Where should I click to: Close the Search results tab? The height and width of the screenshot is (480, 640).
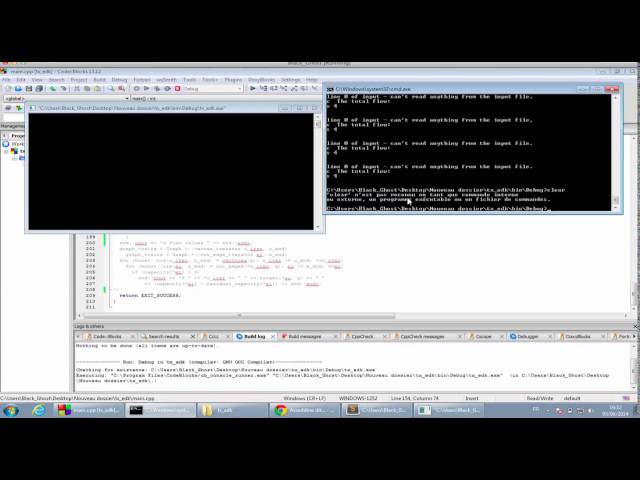193,336
